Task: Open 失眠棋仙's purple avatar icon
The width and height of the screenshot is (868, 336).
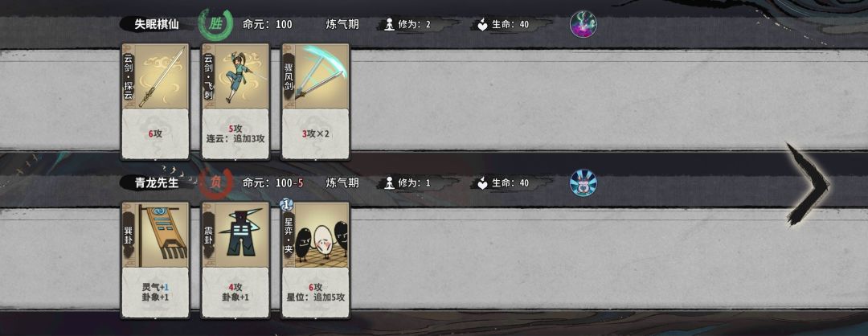Action: (x=583, y=24)
